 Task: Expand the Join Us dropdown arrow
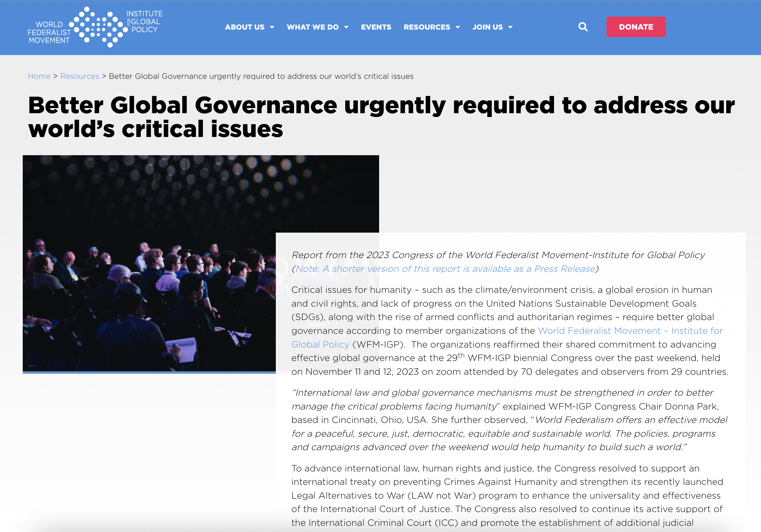click(x=510, y=27)
